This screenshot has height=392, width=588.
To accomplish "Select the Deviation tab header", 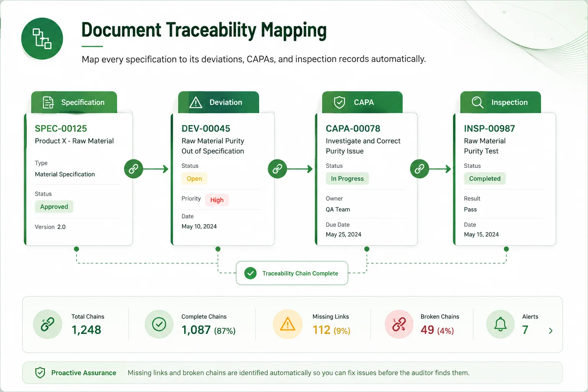I will 219,102.
